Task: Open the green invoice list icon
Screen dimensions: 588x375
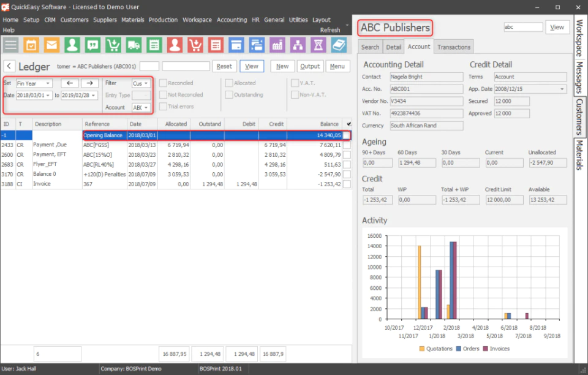Action: (154, 45)
